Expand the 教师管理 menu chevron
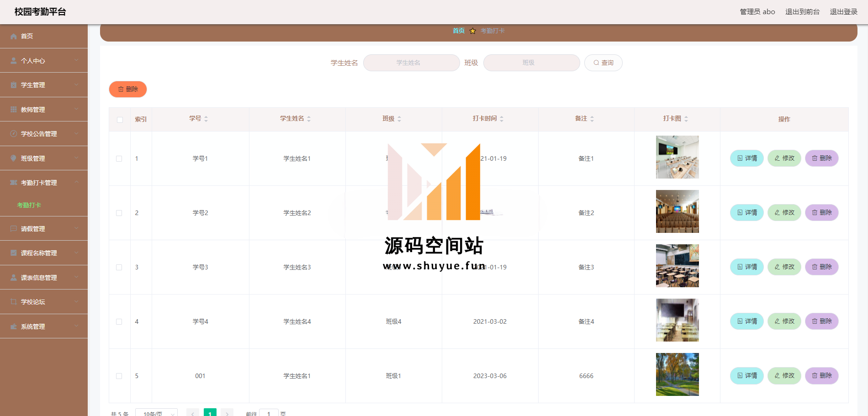Screen dimensions: 868x416 tap(76, 109)
